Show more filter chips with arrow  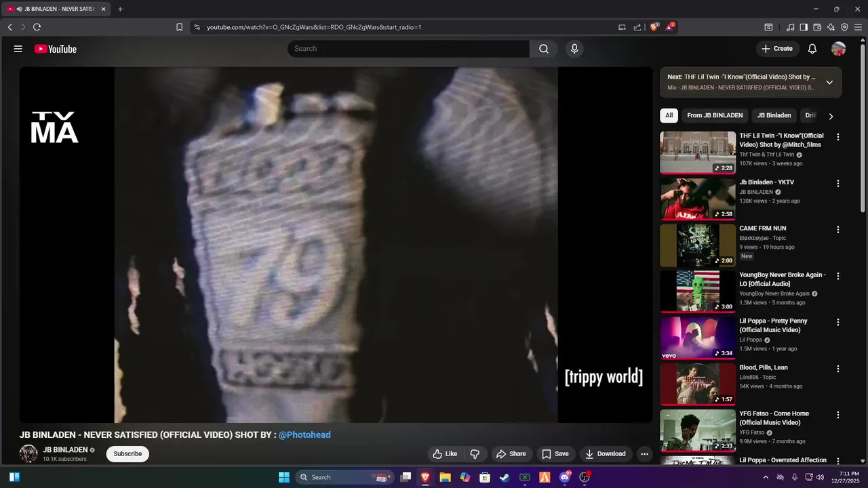point(831,116)
